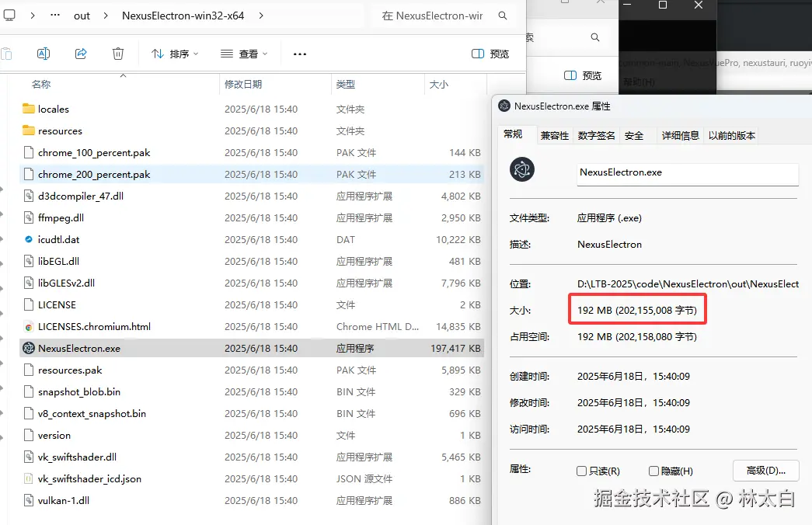Click resources.pak file icon
Screen dimensions: 812x525
pos(29,370)
